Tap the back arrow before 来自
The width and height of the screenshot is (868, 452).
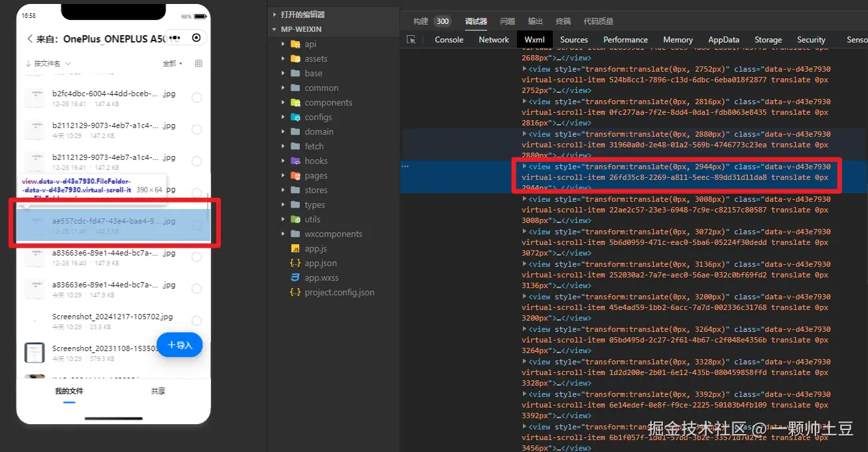coord(30,39)
